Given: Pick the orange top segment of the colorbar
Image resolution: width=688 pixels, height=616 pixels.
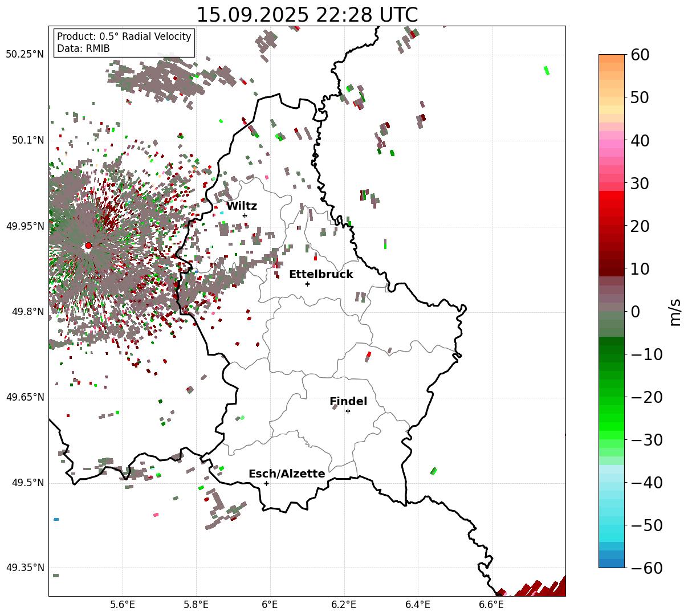Looking at the screenshot, I should 612,59.
